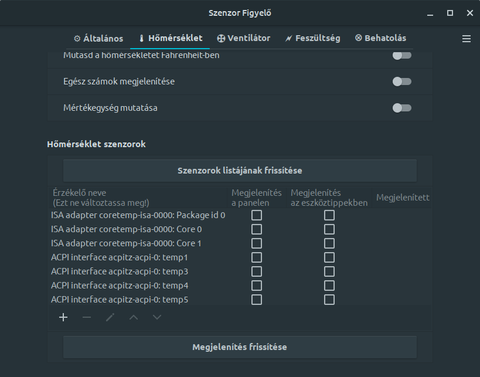Click the plus icon to add a sensor
The height and width of the screenshot is (377, 480).
(x=63, y=317)
